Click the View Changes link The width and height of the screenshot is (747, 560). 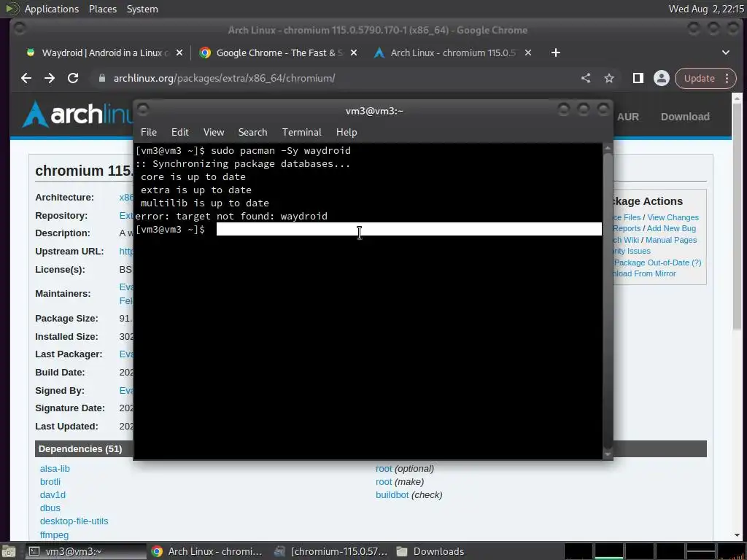[x=673, y=217]
